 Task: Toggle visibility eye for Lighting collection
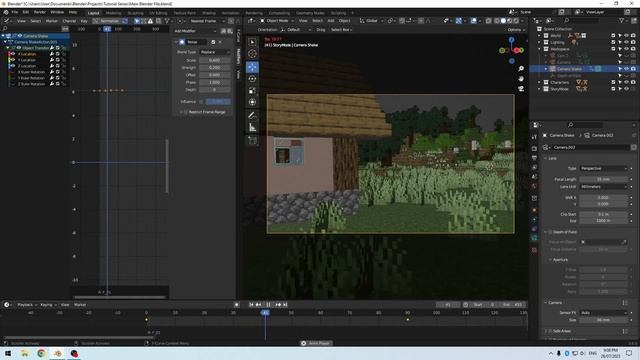[x=626, y=42]
